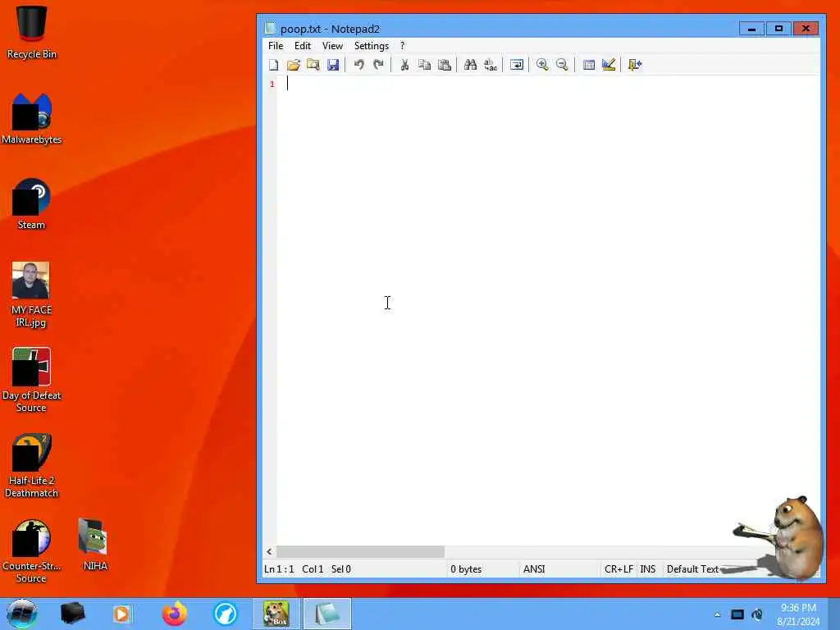Screen dimensions: 840x630
Task: Show hidden system tray icons arrow
Action: pos(717,614)
